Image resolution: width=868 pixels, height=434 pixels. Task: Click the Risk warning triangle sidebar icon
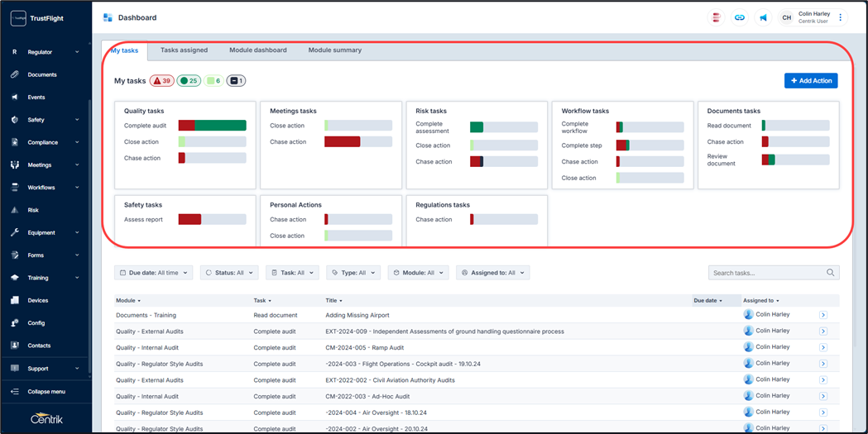[x=15, y=210]
